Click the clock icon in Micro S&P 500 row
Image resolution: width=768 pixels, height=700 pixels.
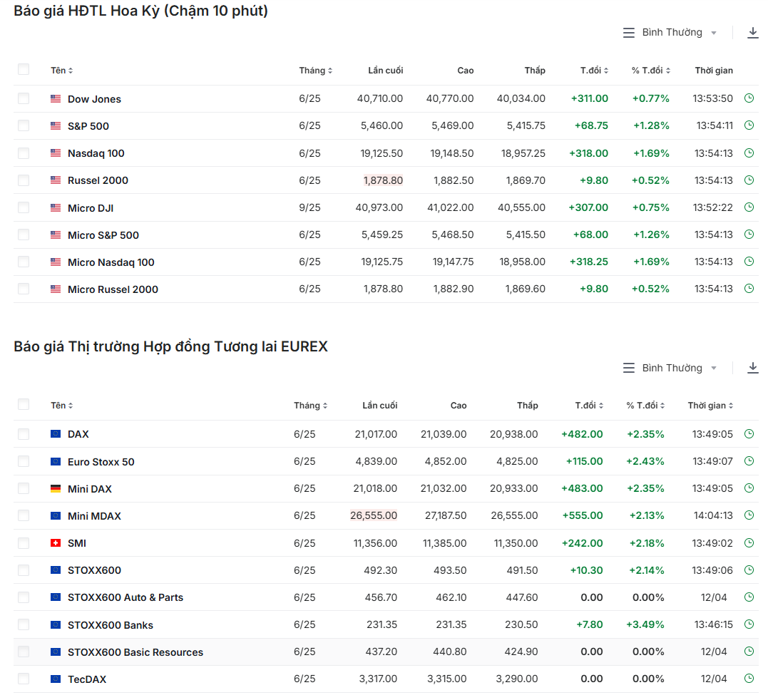point(749,235)
